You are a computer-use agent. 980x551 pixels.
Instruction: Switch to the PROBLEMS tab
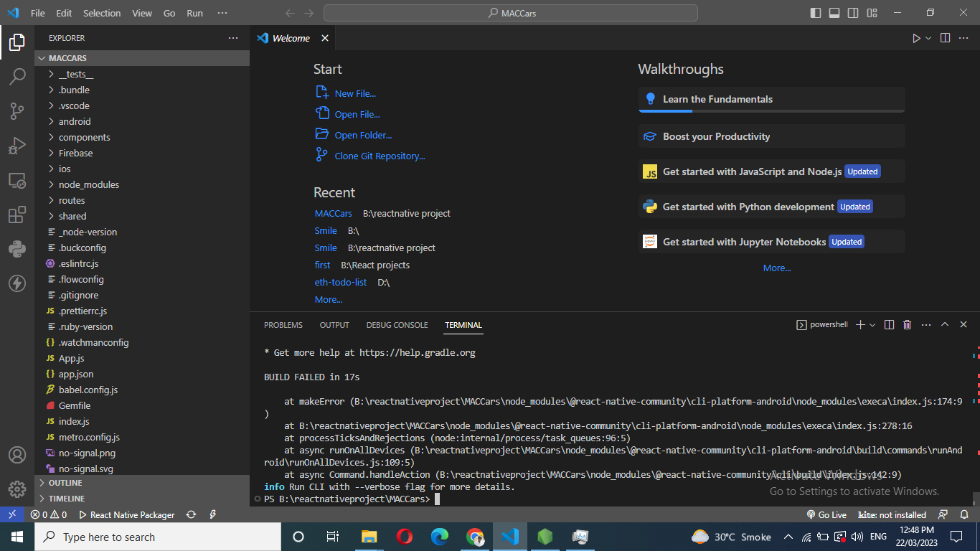pyautogui.click(x=283, y=325)
